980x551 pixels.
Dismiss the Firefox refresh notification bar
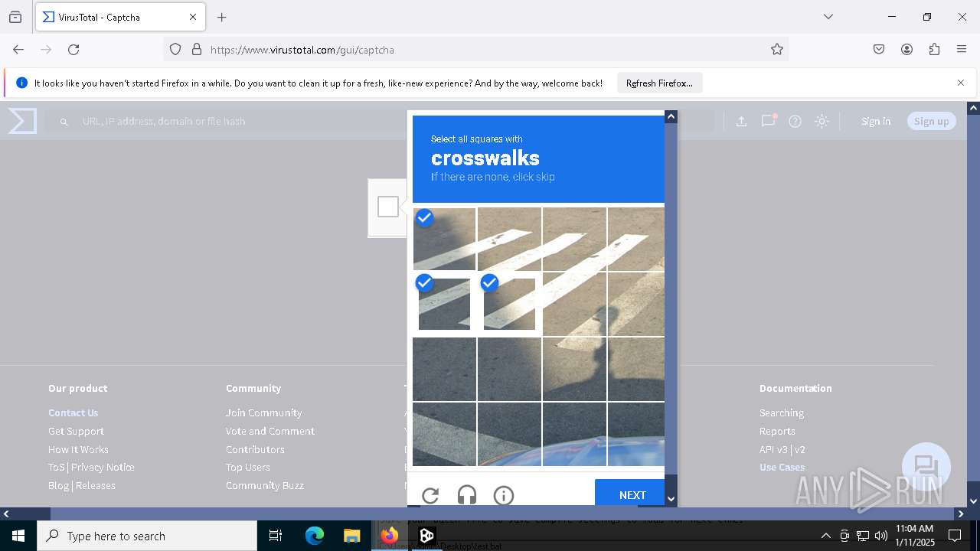click(961, 83)
